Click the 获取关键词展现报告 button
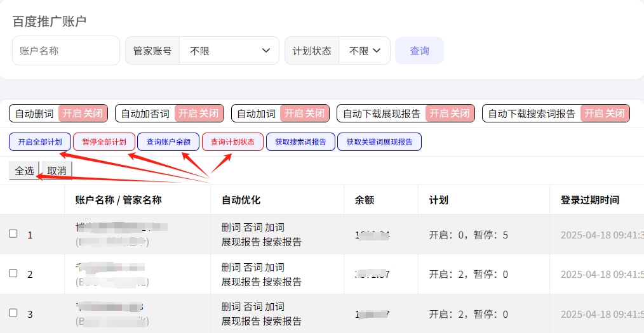This screenshot has height=333, width=644. click(x=380, y=142)
